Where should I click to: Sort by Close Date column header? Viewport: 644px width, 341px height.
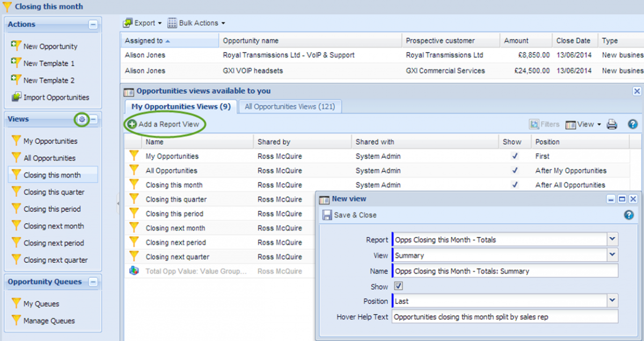click(575, 41)
